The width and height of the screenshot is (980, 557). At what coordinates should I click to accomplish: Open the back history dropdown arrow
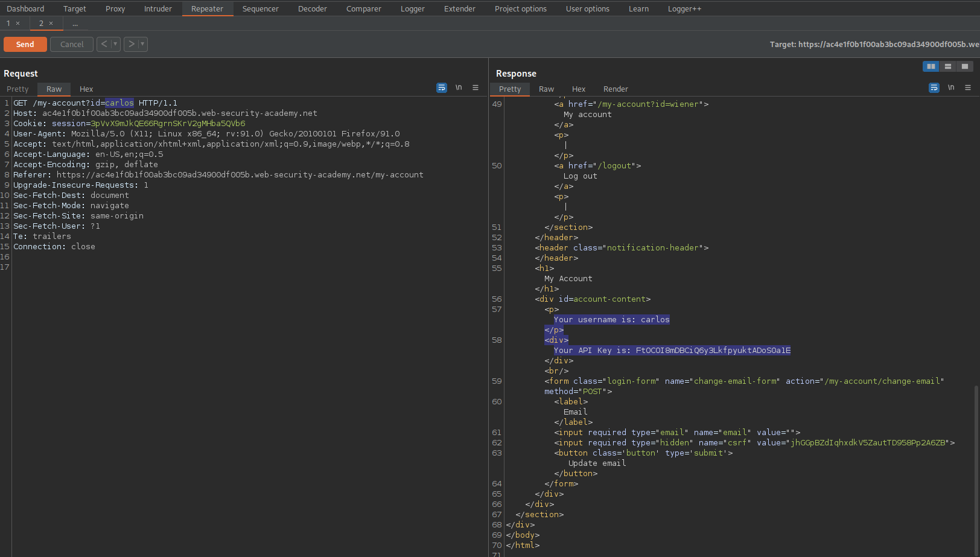[x=115, y=44]
